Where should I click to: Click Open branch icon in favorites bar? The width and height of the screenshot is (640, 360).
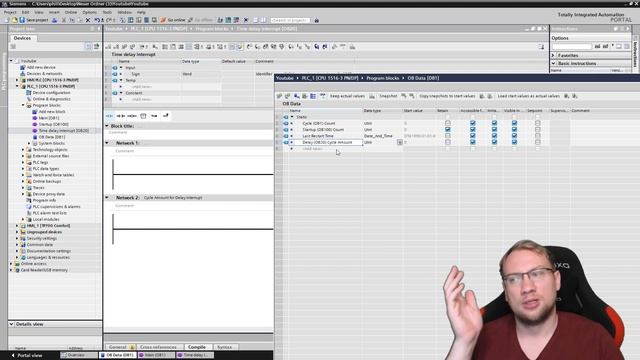tap(154, 116)
